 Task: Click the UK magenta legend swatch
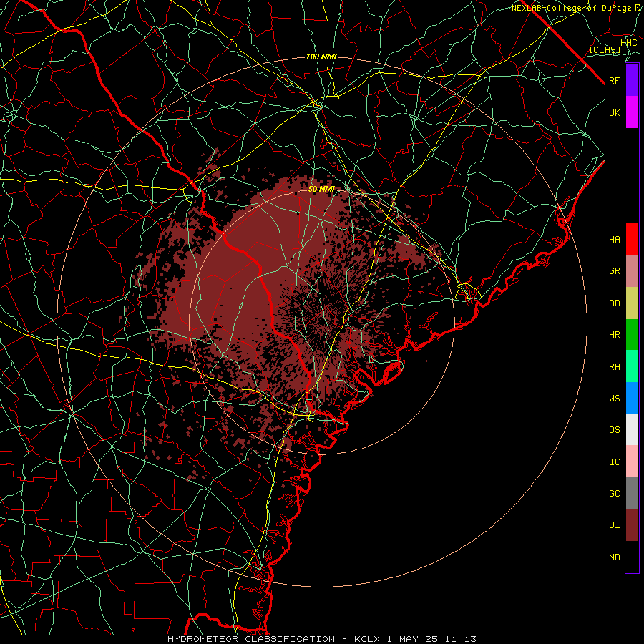click(x=632, y=112)
